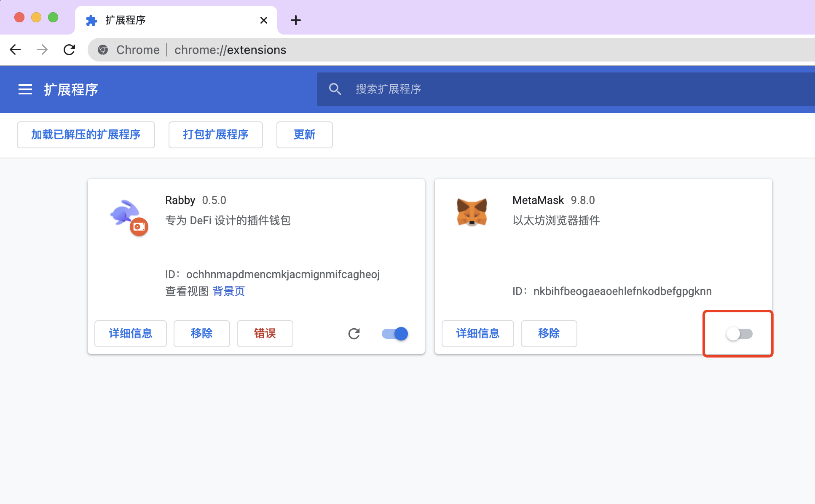Click 打包扩展程序 button
Image resolution: width=815 pixels, height=504 pixels.
216,135
